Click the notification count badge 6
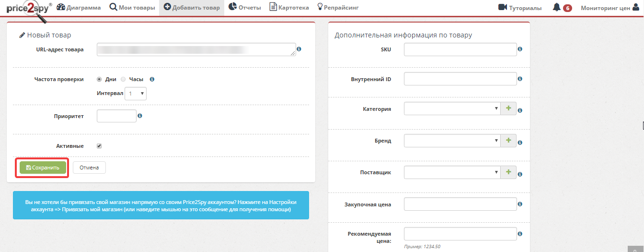This screenshot has height=252, width=644. [568, 8]
